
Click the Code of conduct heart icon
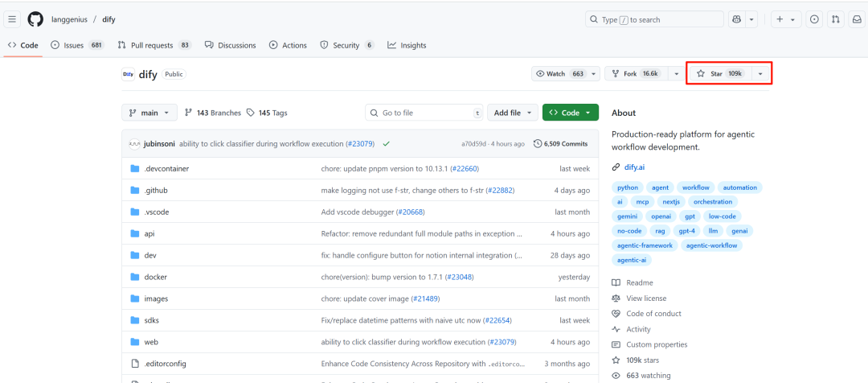[x=616, y=314]
